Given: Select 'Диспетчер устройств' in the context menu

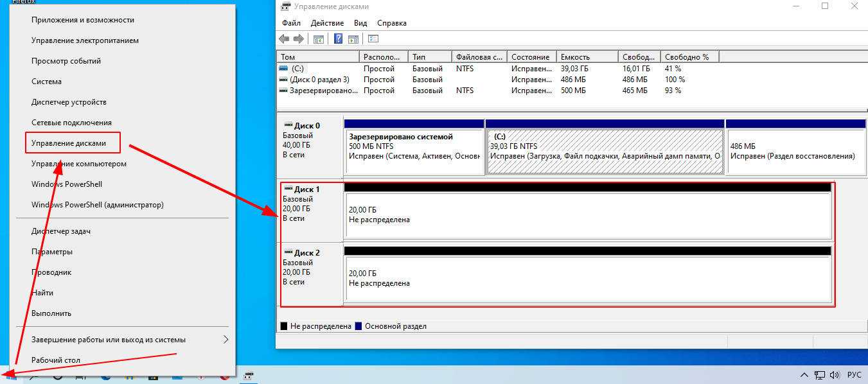Looking at the screenshot, I should pyautogui.click(x=69, y=102).
